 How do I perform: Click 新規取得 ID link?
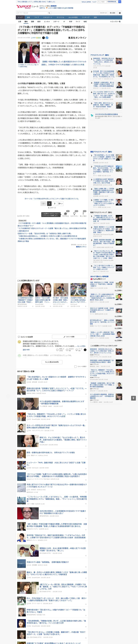tap(54, 6)
